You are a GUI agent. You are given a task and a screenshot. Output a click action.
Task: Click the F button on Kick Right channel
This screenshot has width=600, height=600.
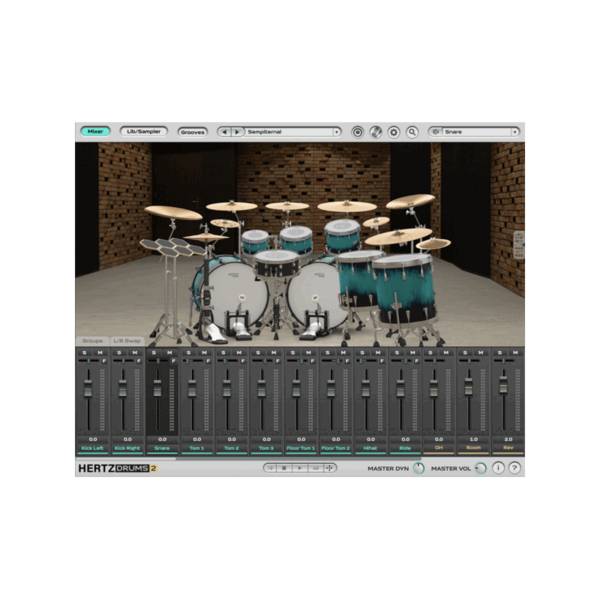pyautogui.click(x=139, y=361)
